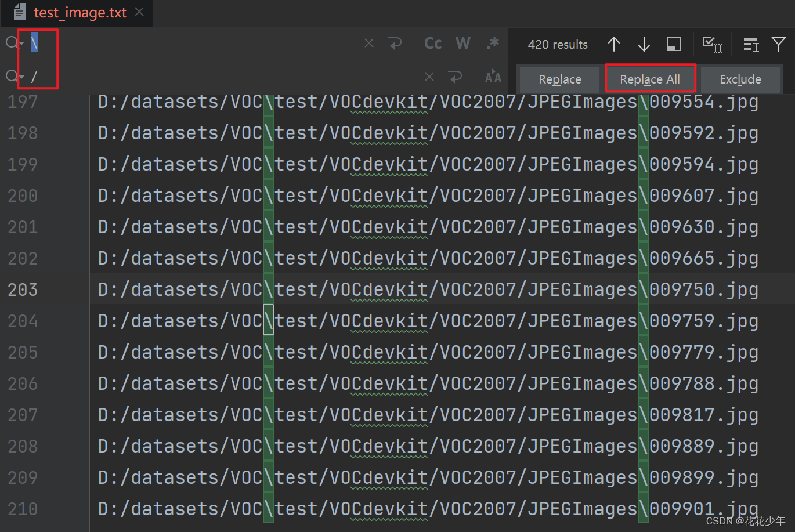Click the Replace button

(559, 79)
